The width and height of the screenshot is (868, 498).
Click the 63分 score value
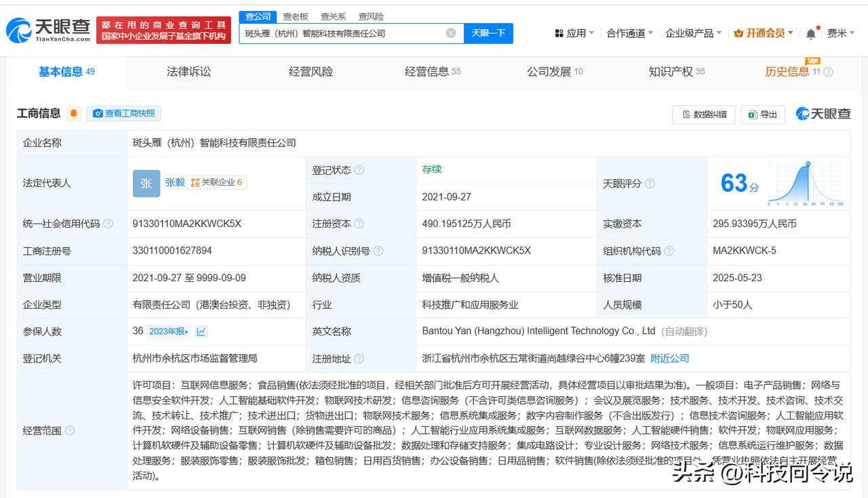739,183
